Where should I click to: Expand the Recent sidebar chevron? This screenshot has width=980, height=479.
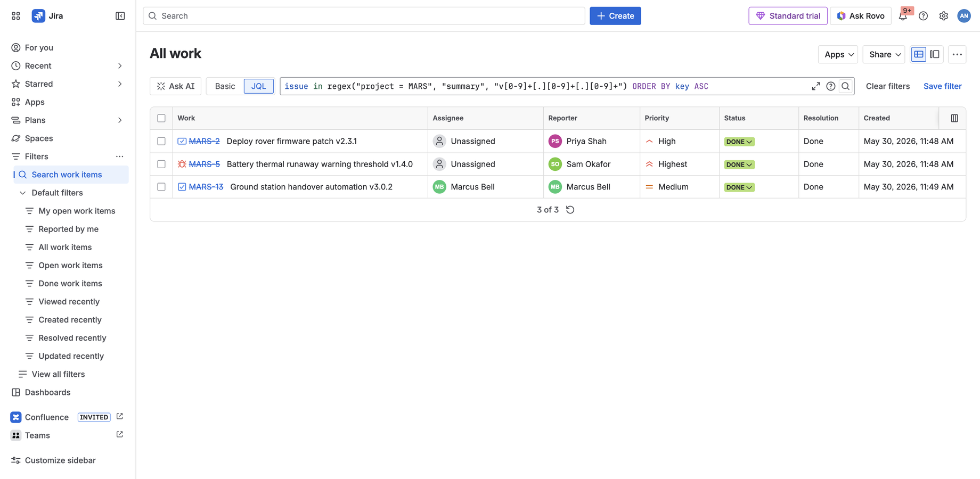coord(120,66)
